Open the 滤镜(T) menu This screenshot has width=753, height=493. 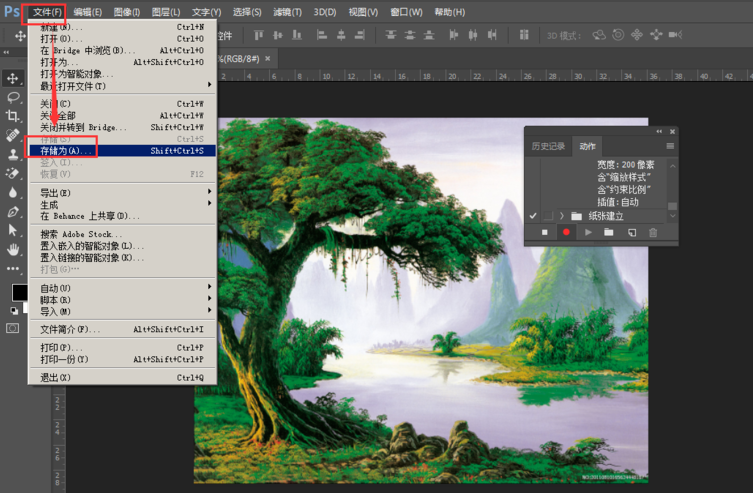288,12
